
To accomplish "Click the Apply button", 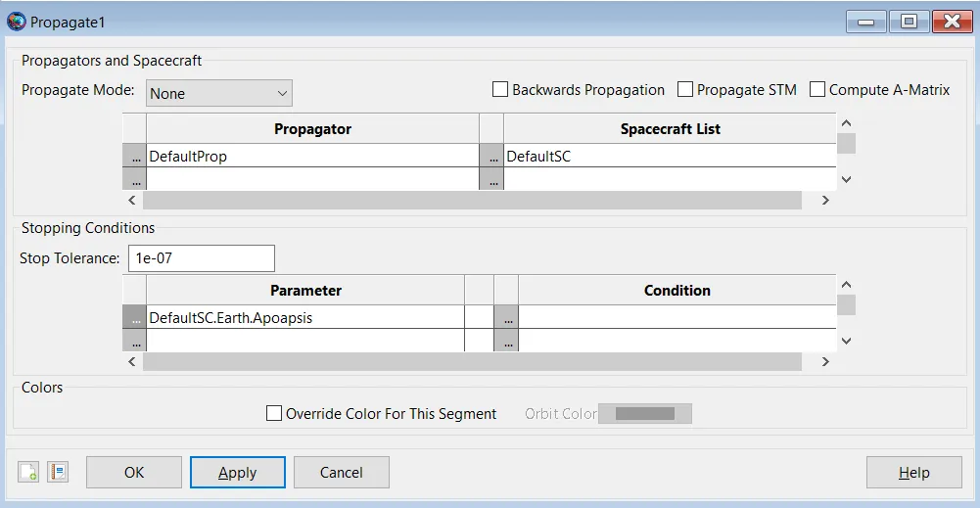I will tap(237, 473).
